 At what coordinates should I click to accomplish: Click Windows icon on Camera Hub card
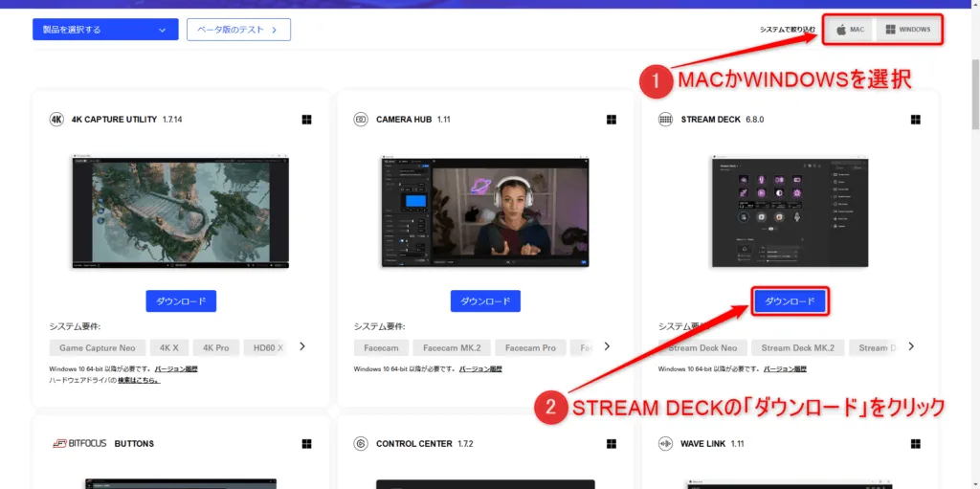pos(611,120)
